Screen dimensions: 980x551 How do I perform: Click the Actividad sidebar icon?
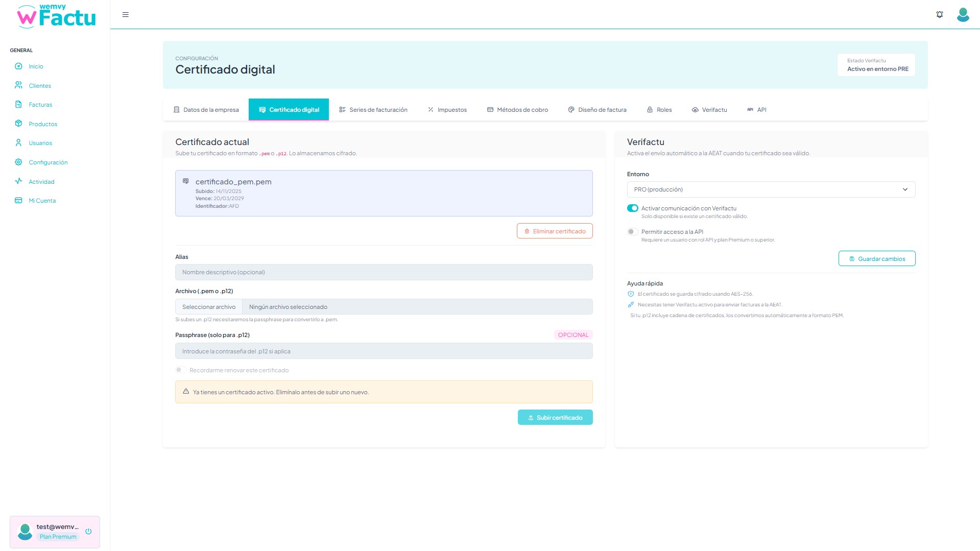[x=18, y=181]
